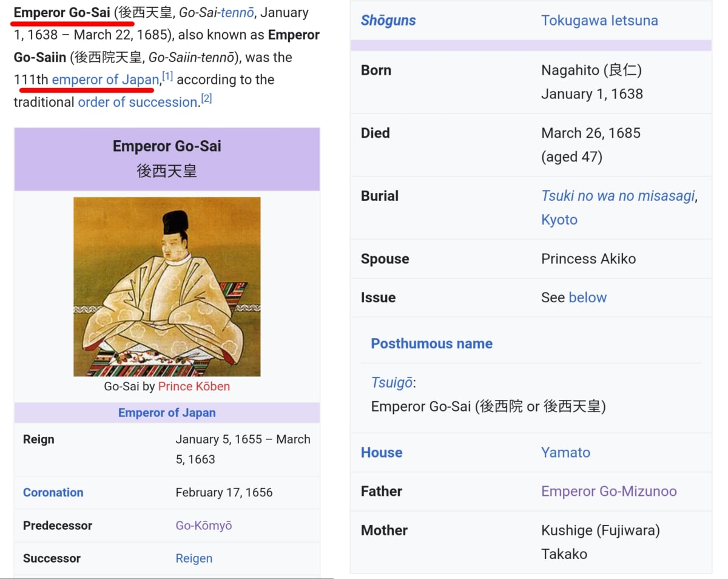728x579 pixels.
Task: Select the 後西天皇 infobox subtitle
Action: 167,171
